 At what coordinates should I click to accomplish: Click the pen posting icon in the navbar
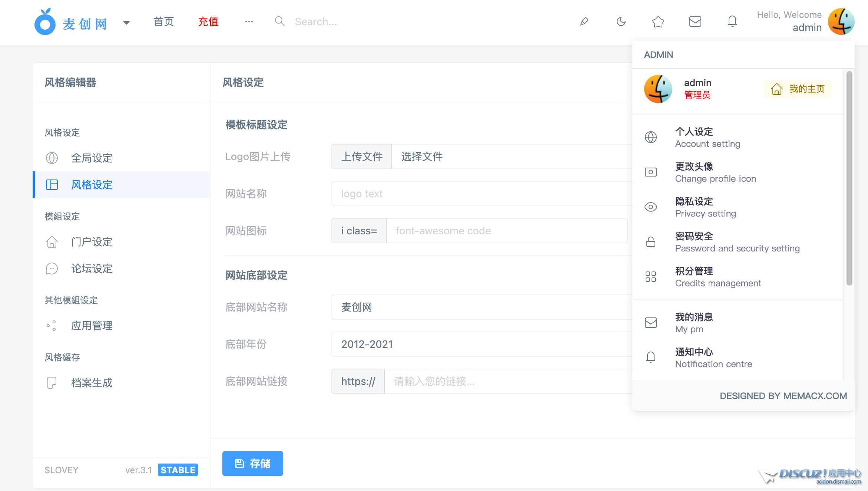[x=584, y=22]
